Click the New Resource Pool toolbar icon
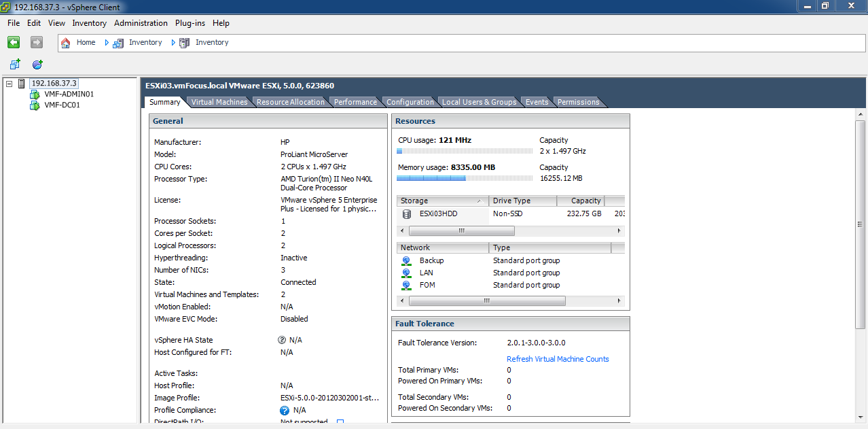 (37, 65)
